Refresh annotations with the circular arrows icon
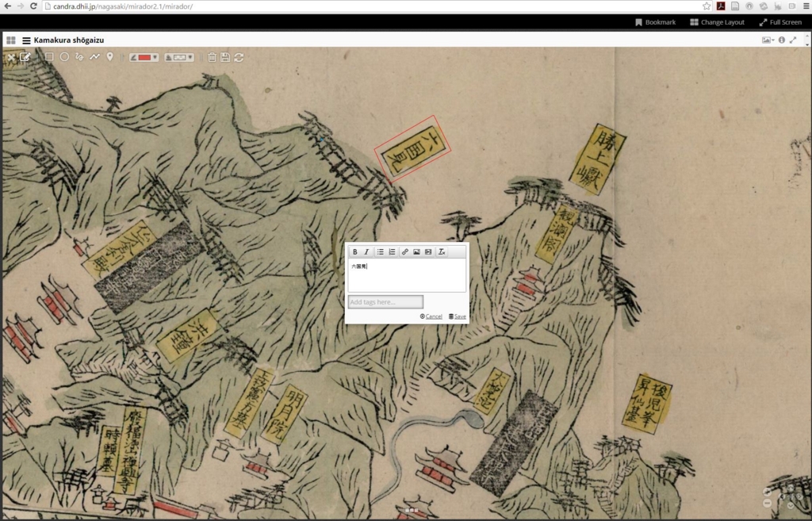The width and height of the screenshot is (812, 521). pos(239,57)
